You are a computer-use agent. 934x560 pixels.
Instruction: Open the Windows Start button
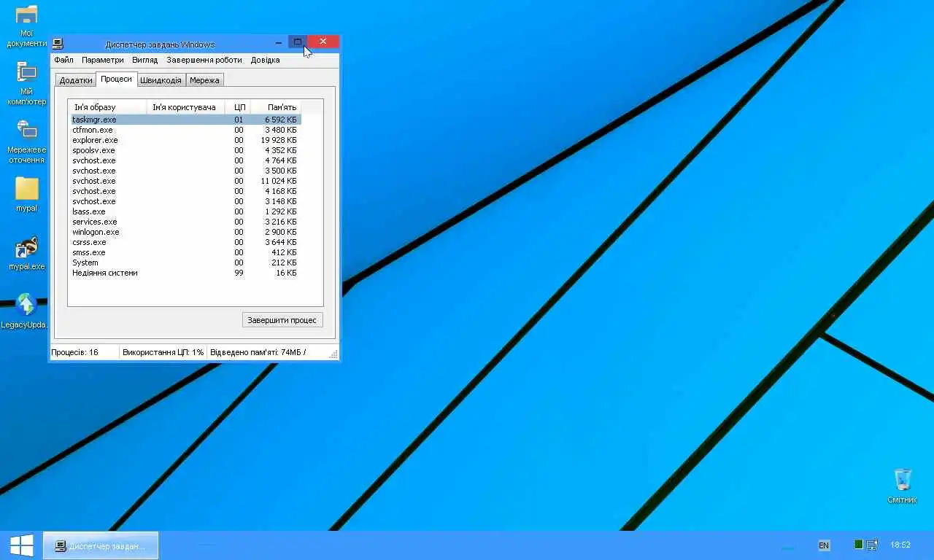coord(21,545)
